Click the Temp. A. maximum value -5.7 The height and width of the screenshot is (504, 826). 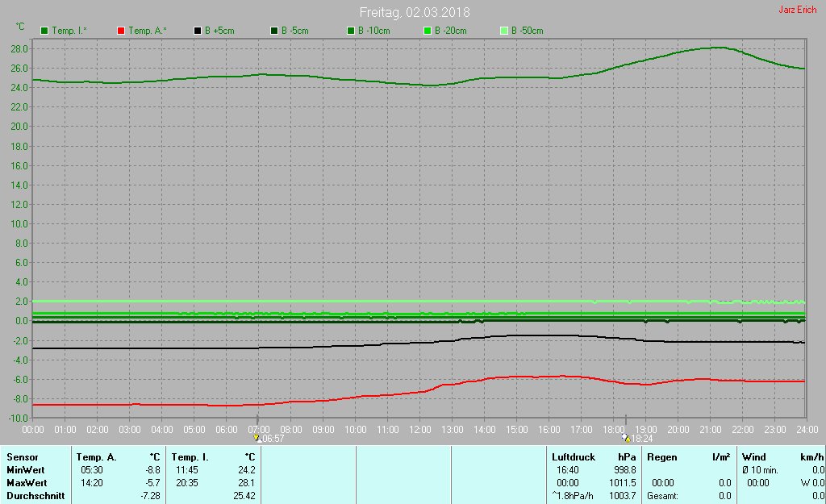152,483
